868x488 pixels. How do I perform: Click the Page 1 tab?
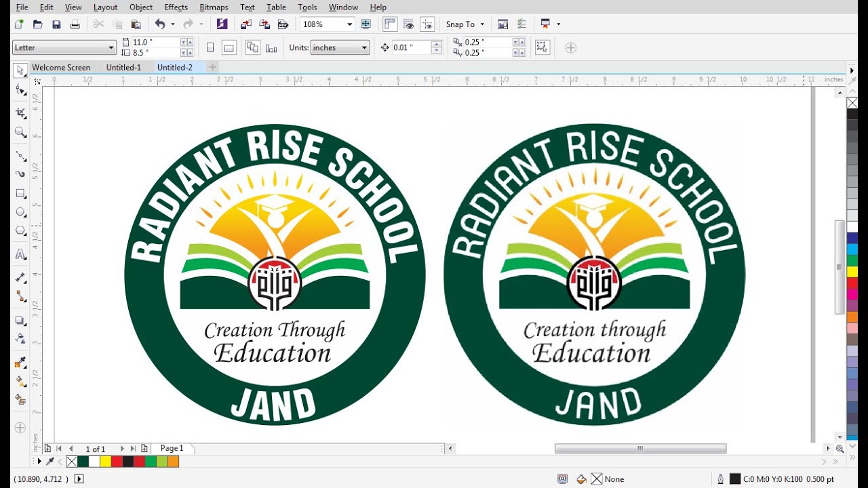click(172, 449)
